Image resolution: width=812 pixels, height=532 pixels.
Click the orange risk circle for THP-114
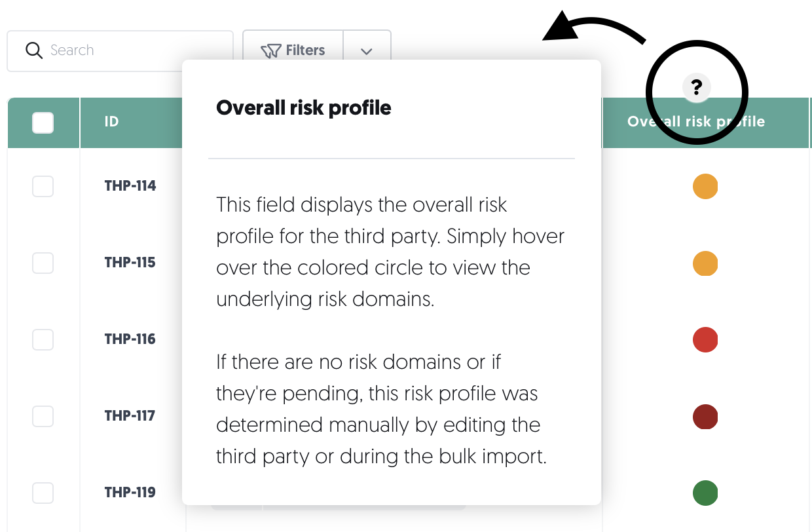pyautogui.click(x=705, y=187)
